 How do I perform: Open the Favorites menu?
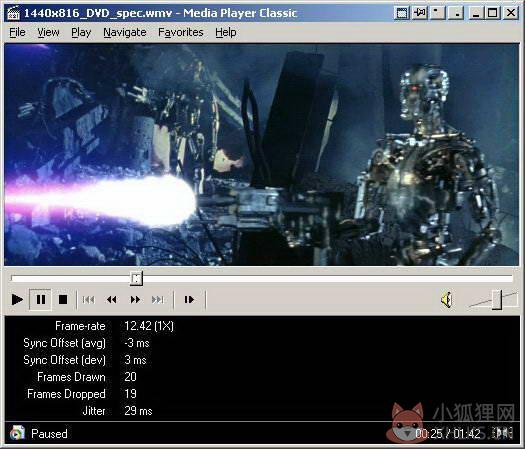[x=180, y=32]
